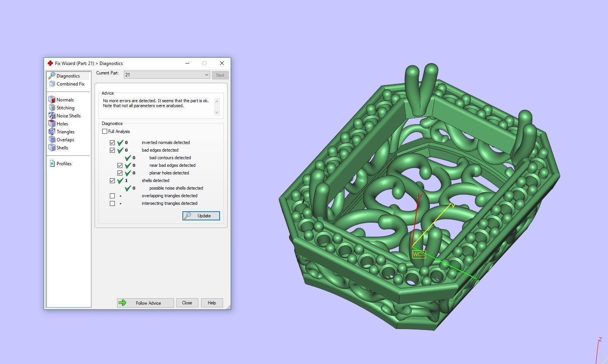Uncheck inverted normals detection checkbox
Viewport: 608px width, 364px height.
point(112,143)
